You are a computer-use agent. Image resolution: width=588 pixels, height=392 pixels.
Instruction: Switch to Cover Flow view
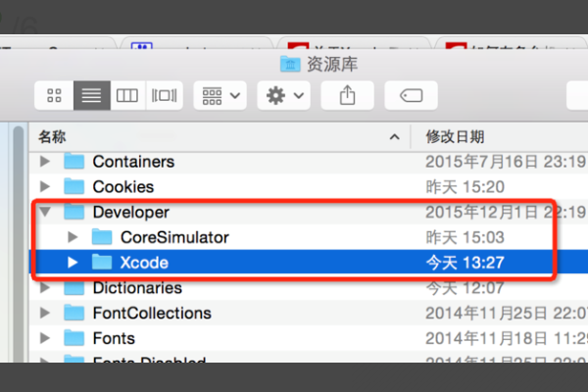(165, 95)
